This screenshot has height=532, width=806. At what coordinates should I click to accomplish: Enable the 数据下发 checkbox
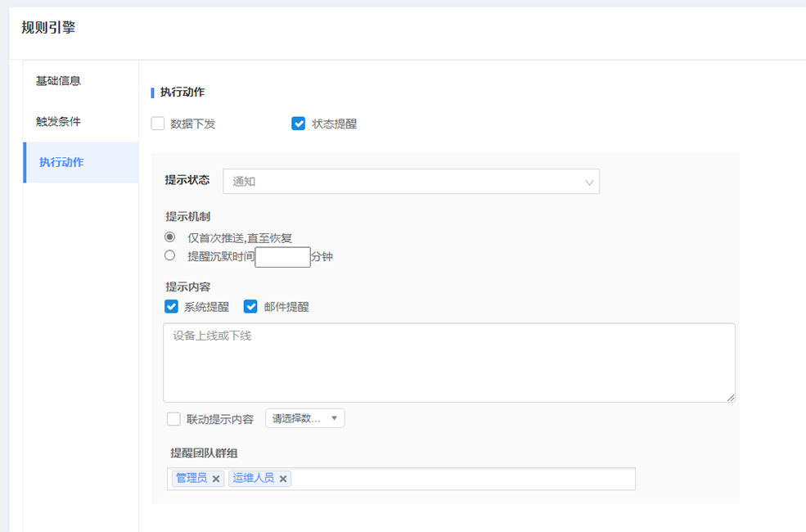click(x=158, y=124)
